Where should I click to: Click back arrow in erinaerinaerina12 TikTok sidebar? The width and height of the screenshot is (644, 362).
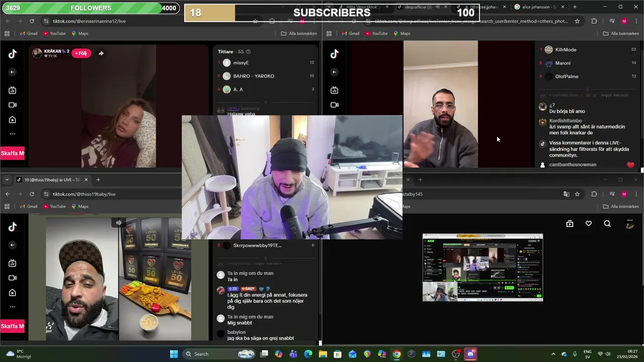pyautogui.click(x=13, y=72)
